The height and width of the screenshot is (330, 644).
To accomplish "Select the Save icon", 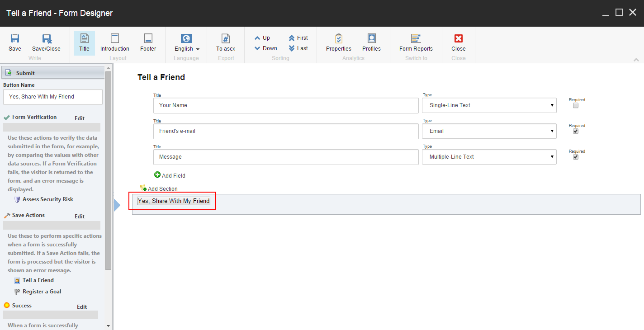I will pyautogui.click(x=14, y=43).
